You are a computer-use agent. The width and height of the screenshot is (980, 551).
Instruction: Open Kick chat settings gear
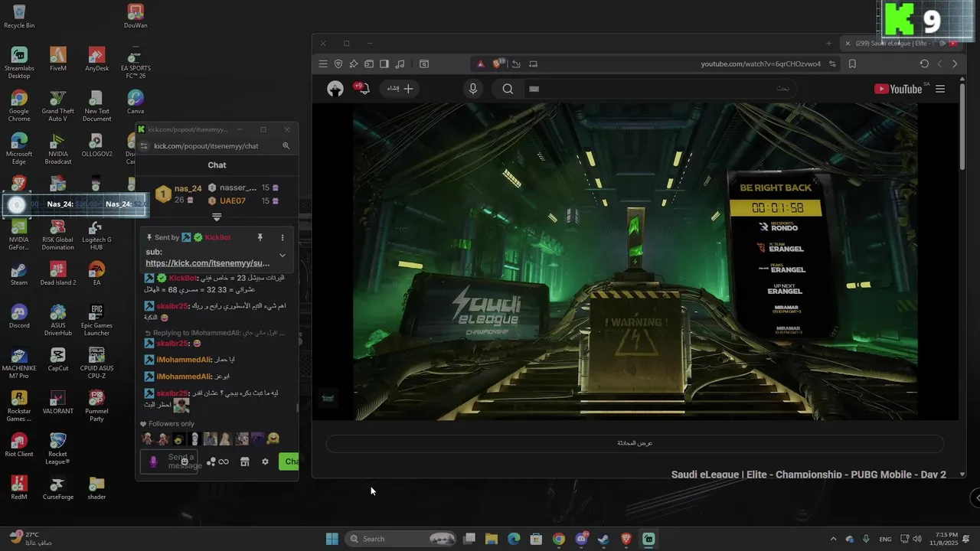(266, 461)
